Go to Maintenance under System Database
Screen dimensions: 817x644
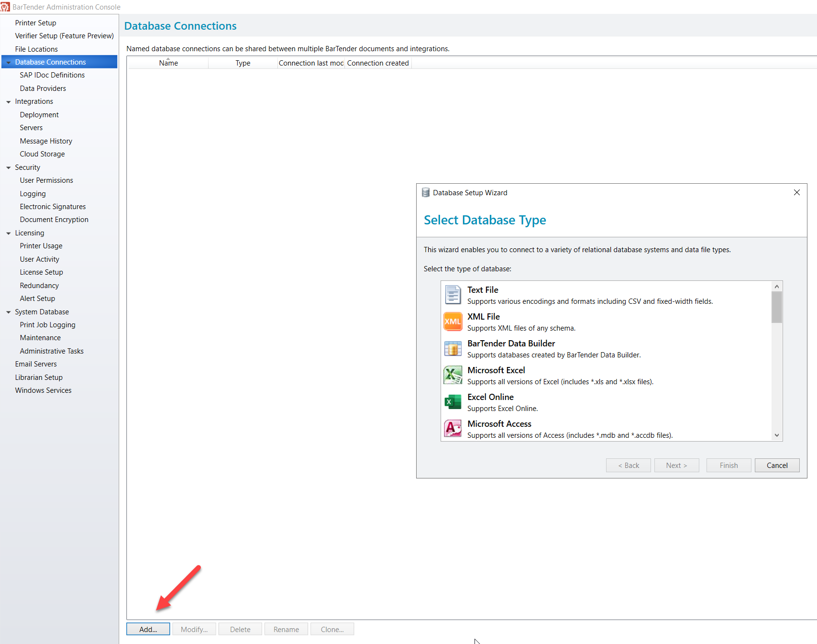tap(40, 338)
